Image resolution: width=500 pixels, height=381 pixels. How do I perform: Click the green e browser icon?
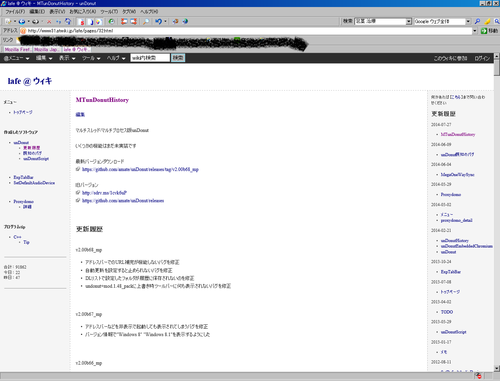pos(111,22)
